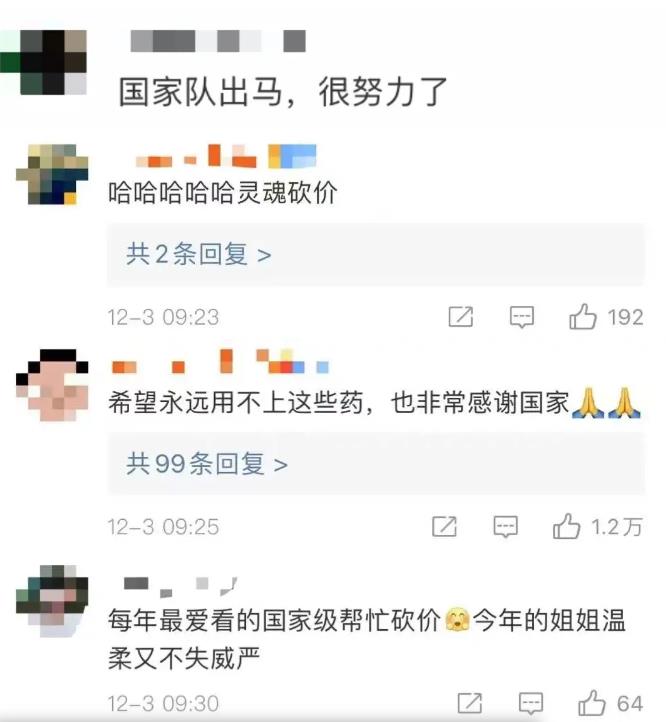This screenshot has height=722, width=666.
Task: Select comment text 国家队出马，很努力了
Action: coord(283,92)
